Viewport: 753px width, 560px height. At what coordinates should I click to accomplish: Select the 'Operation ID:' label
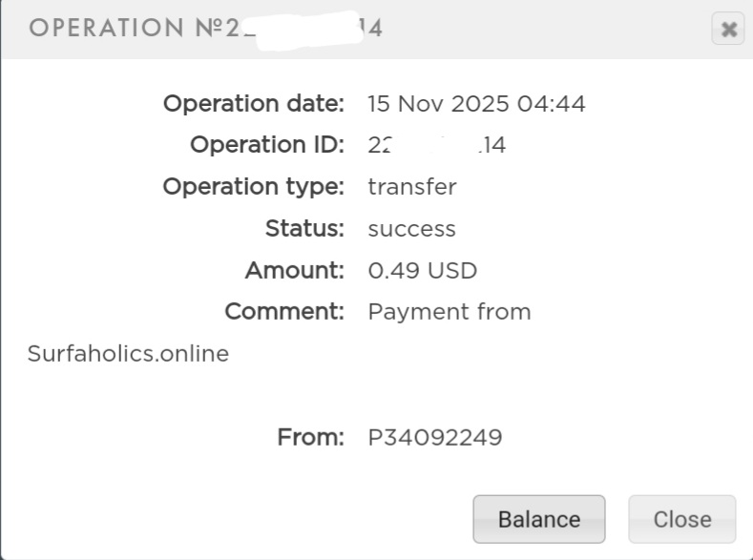coord(266,146)
